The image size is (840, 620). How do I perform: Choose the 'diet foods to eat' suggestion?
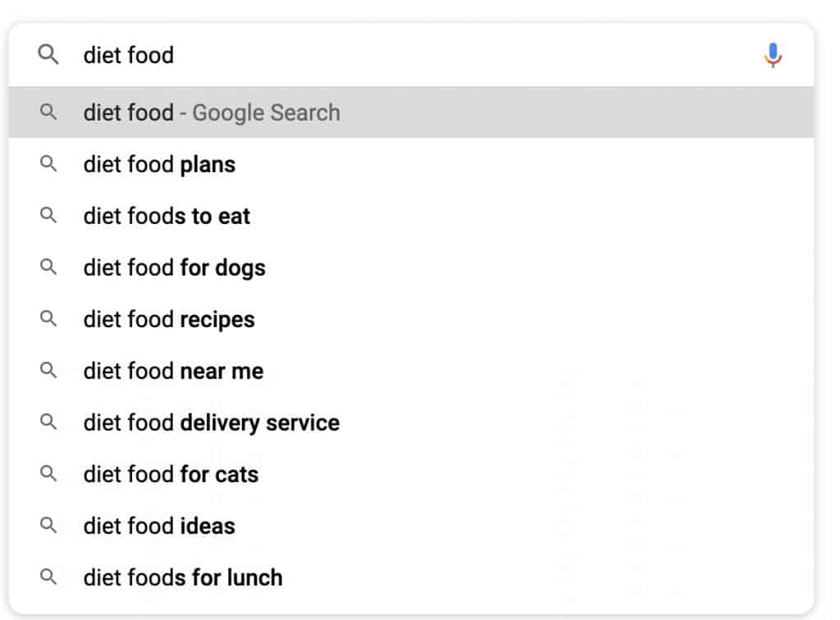167,216
